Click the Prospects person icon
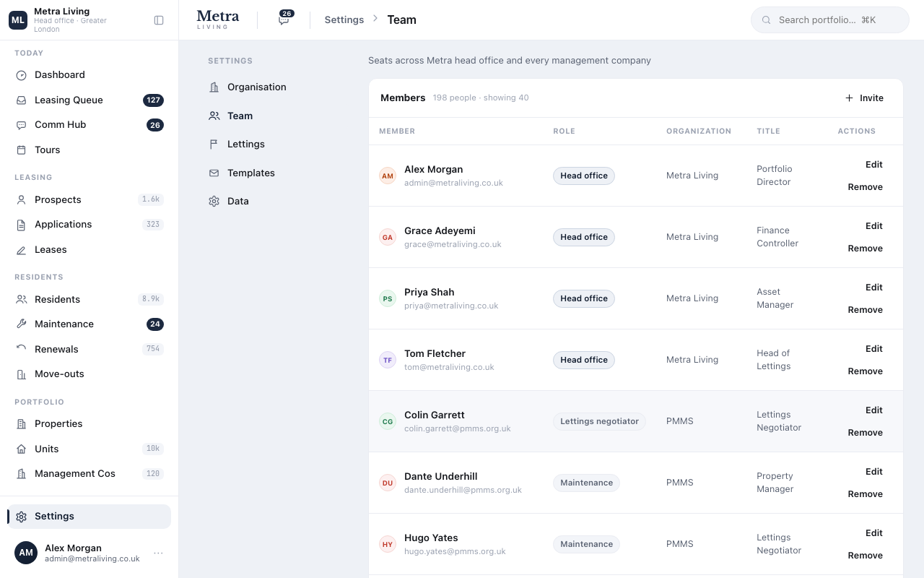This screenshot has width=924, height=578. (21, 200)
